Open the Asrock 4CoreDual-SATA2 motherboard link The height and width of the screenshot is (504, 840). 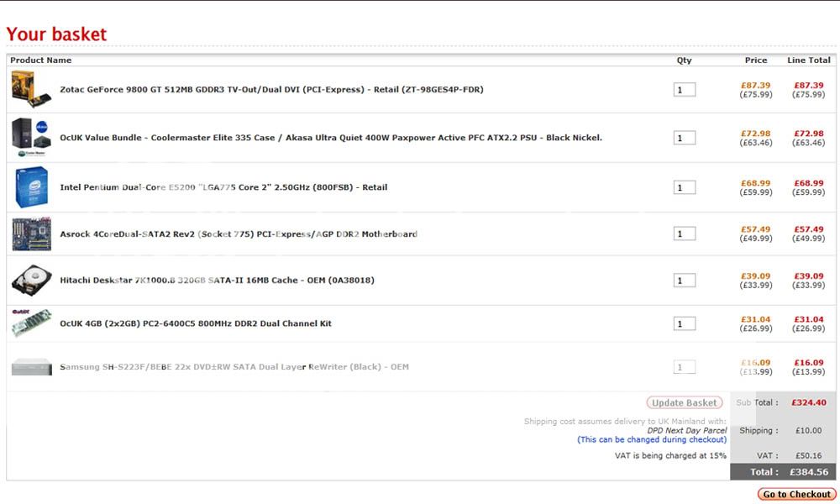coord(239,234)
